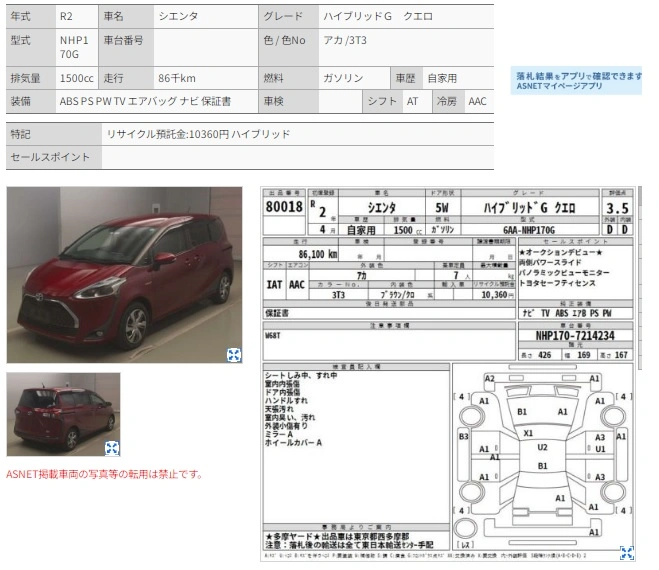This screenshot has width=659, height=570.
Task: Select the car name シエンタ cell
Action: 206,16
